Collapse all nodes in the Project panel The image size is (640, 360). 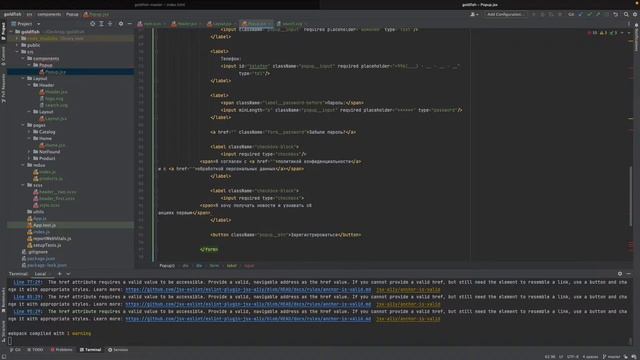click(110, 24)
